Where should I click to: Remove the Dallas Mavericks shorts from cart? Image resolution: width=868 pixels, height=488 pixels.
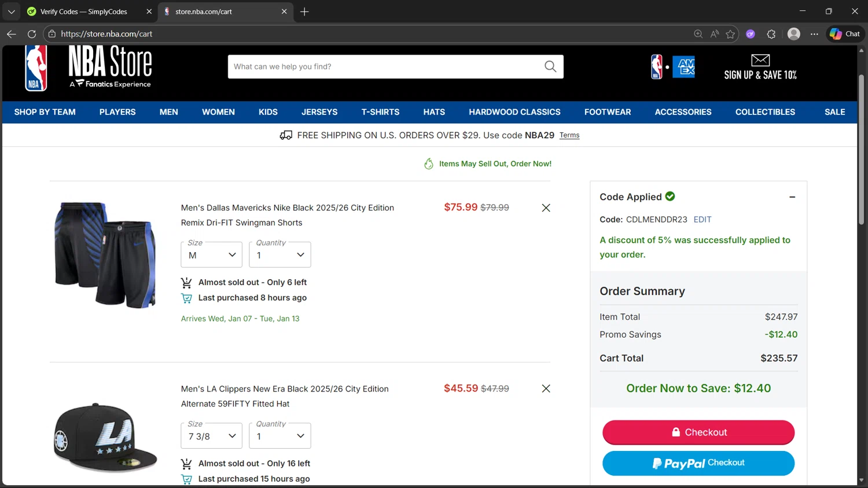[546, 208]
